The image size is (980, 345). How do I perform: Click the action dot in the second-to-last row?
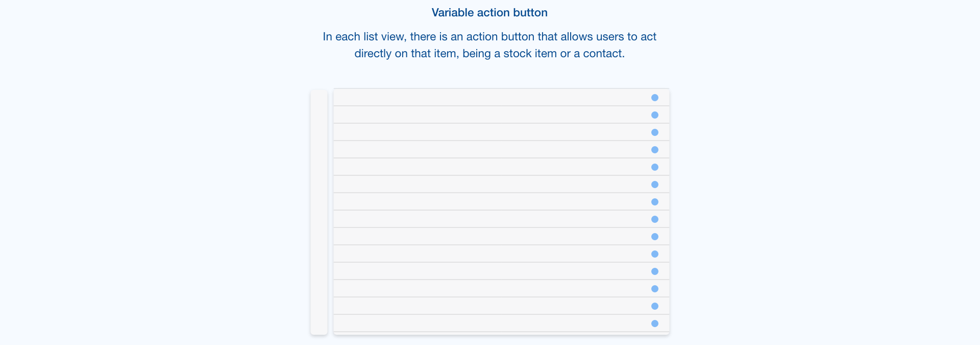tap(655, 306)
